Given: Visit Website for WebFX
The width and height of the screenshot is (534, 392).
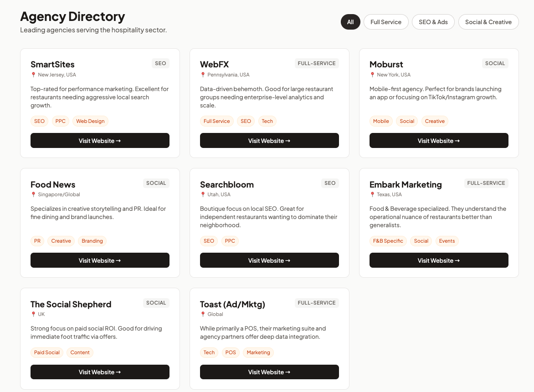Looking at the screenshot, I should coord(269,141).
